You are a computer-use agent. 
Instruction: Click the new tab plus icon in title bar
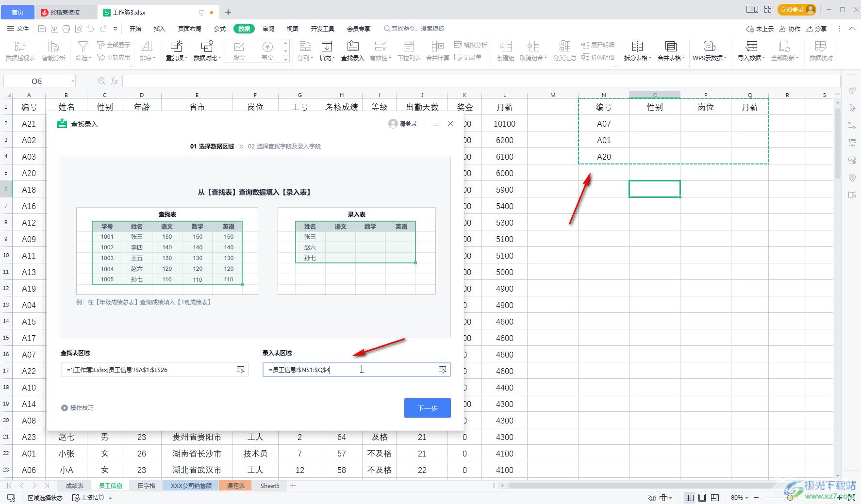(x=228, y=12)
